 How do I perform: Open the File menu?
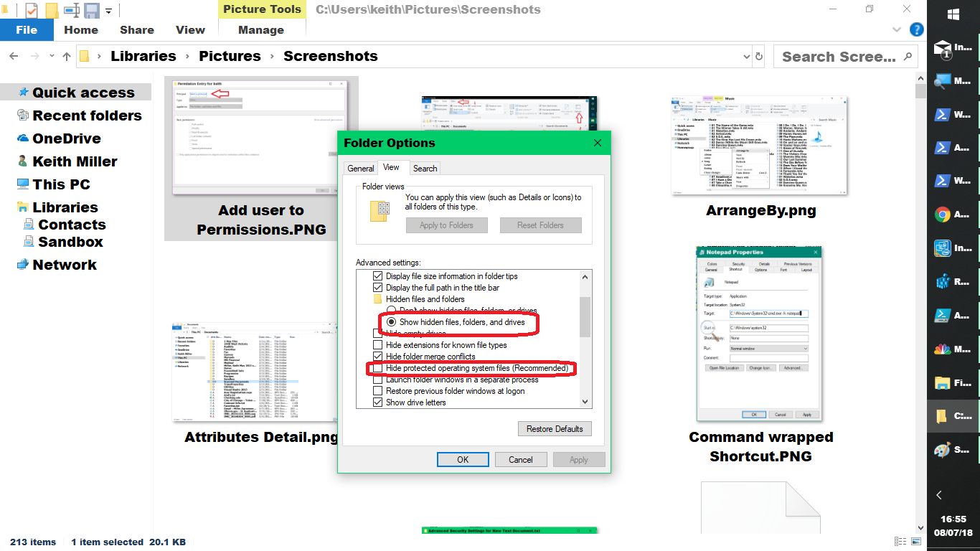27,29
